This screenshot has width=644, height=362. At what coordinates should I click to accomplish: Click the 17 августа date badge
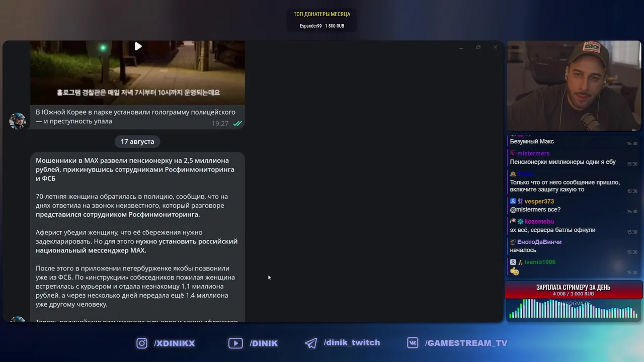(x=137, y=142)
